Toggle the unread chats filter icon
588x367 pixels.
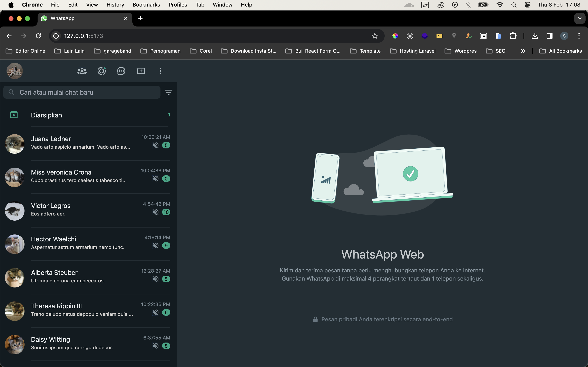click(168, 92)
